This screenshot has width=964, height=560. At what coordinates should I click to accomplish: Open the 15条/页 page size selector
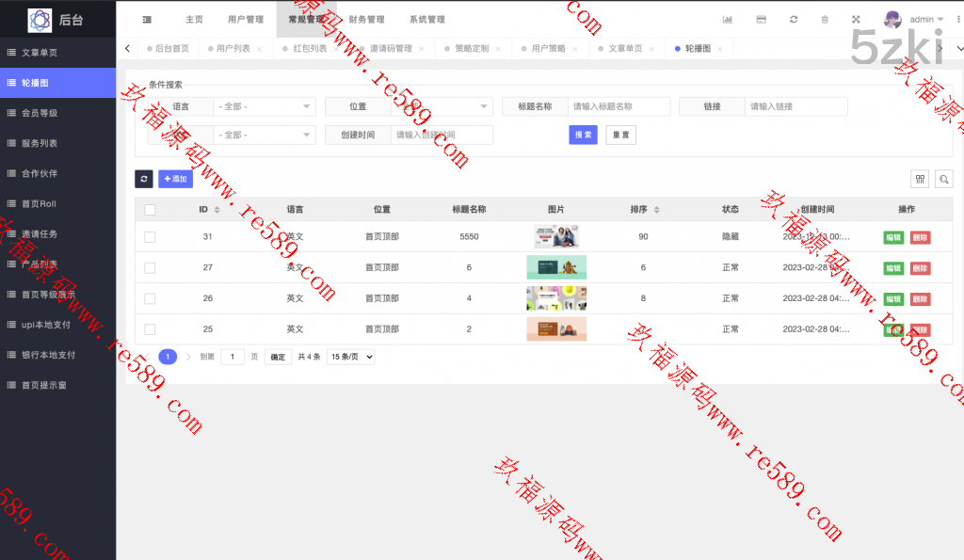[x=350, y=357]
